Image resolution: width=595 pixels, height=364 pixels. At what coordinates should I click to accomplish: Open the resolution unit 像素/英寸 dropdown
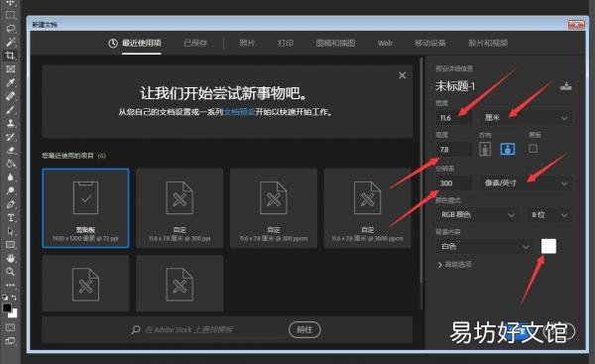click(526, 183)
